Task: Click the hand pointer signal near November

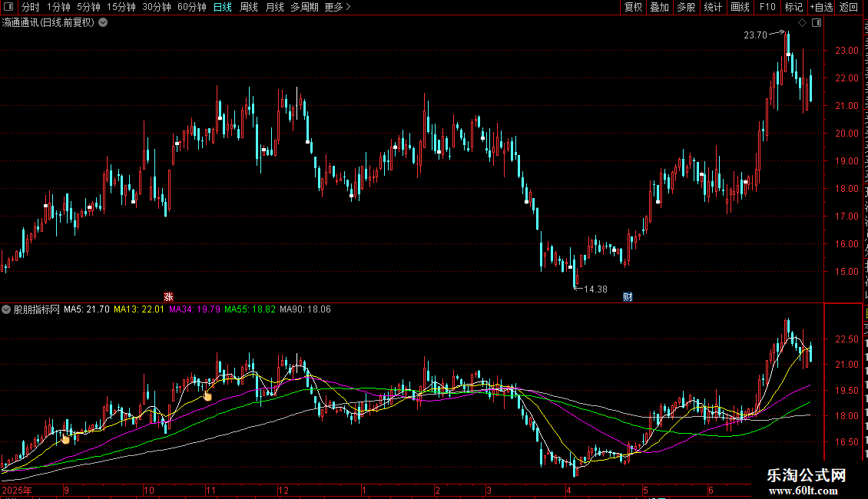Action: (x=207, y=395)
